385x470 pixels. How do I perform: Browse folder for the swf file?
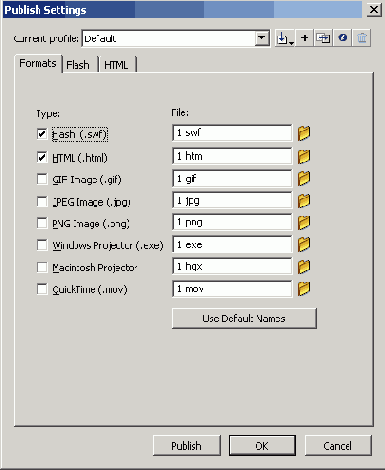(304, 133)
